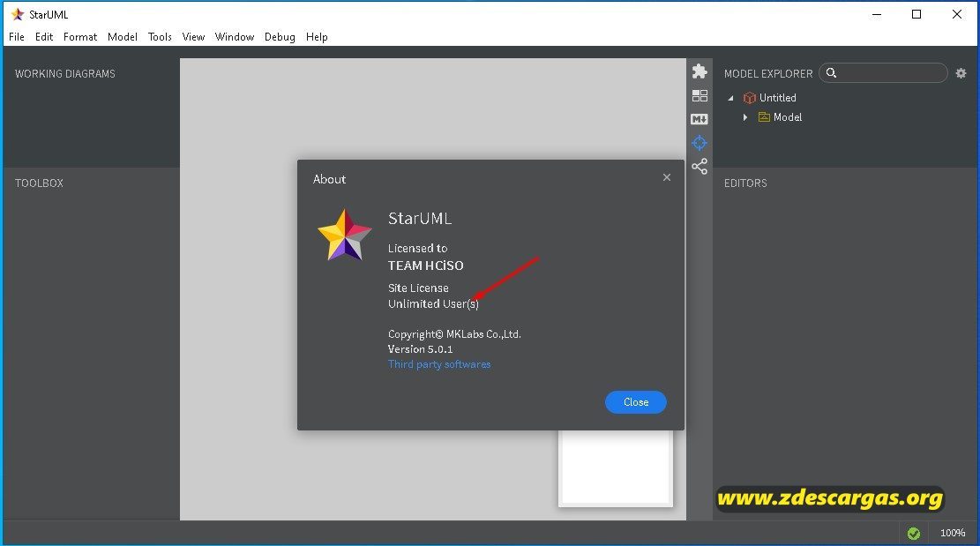
Task: Open the Format menu
Action: 80,37
